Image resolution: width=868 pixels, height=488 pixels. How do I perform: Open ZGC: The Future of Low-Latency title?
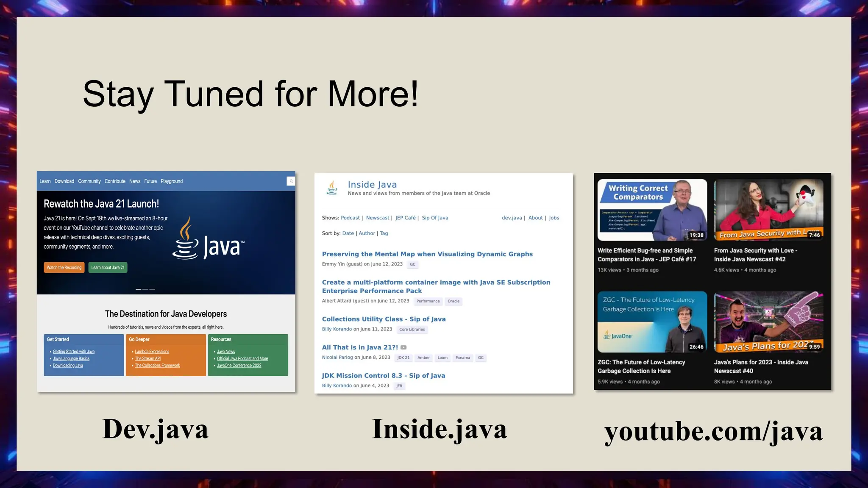click(x=641, y=366)
